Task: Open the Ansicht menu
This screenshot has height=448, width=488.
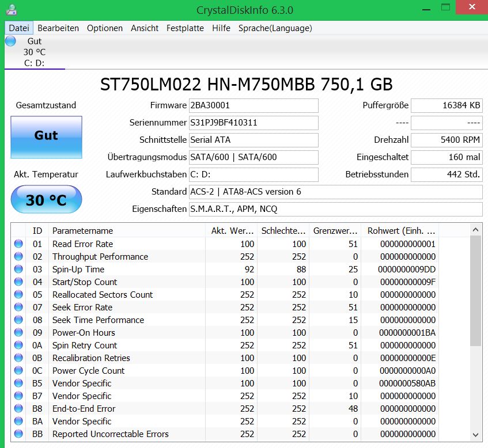Action: (x=145, y=28)
